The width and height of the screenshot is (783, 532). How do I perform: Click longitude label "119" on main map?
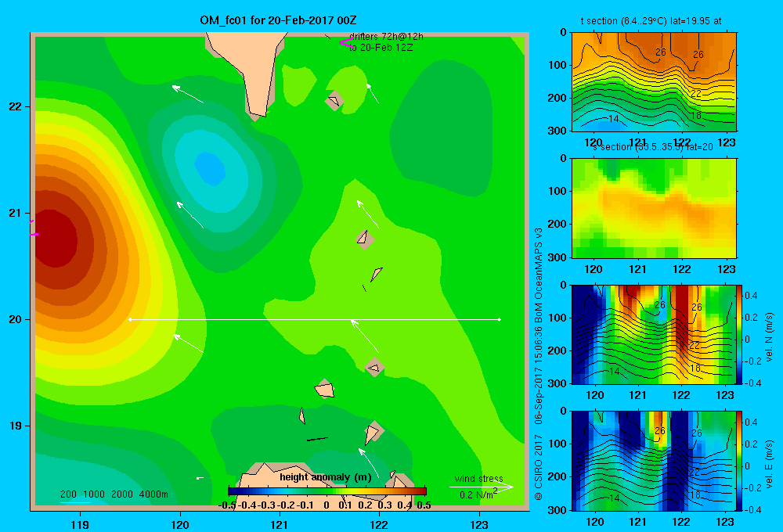pyautogui.click(x=81, y=524)
